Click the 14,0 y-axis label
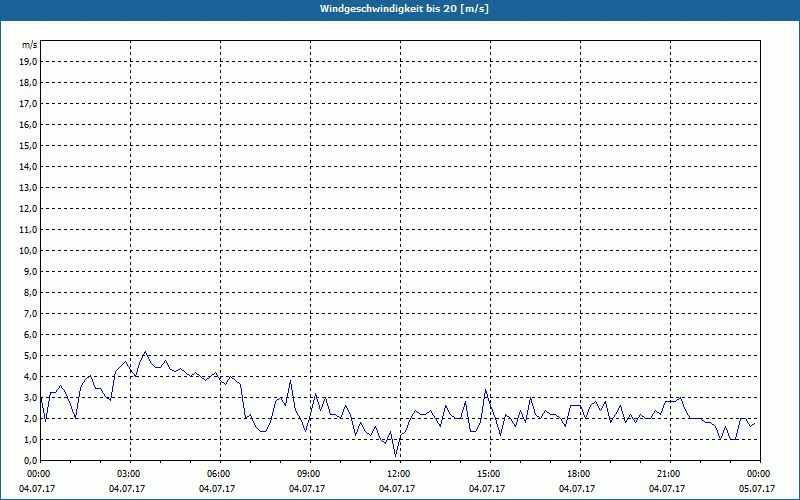The image size is (800, 500). [x=28, y=166]
